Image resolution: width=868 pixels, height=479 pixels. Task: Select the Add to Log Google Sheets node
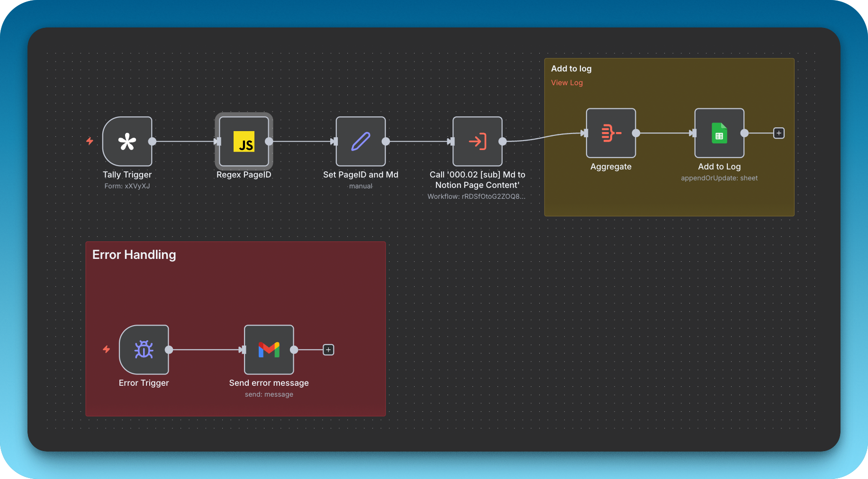pyautogui.click(x=719, y=133)
